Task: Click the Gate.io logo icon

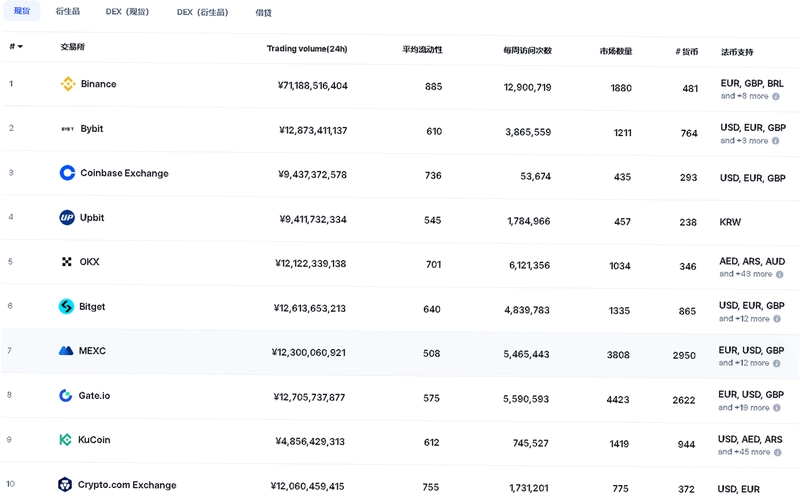Action: 65,395
